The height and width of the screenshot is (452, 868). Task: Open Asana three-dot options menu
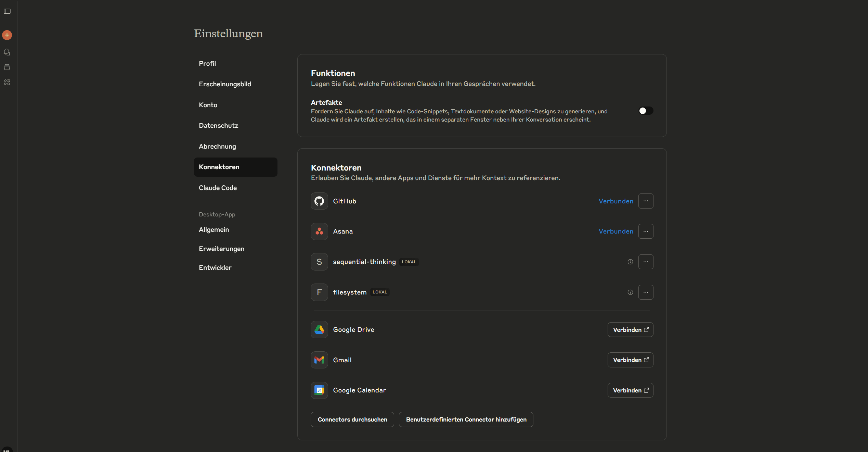[x=645, y=231]
